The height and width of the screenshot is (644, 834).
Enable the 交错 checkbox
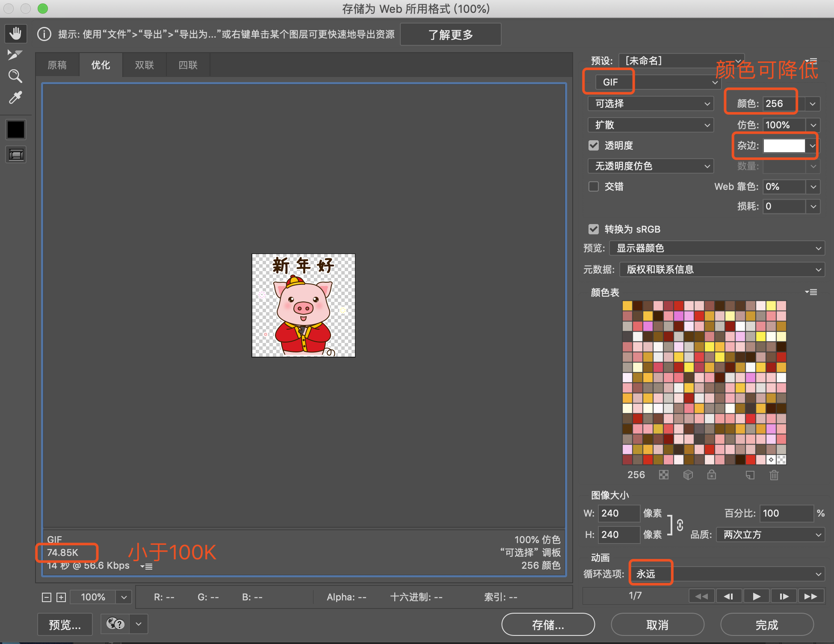(594, 186)
